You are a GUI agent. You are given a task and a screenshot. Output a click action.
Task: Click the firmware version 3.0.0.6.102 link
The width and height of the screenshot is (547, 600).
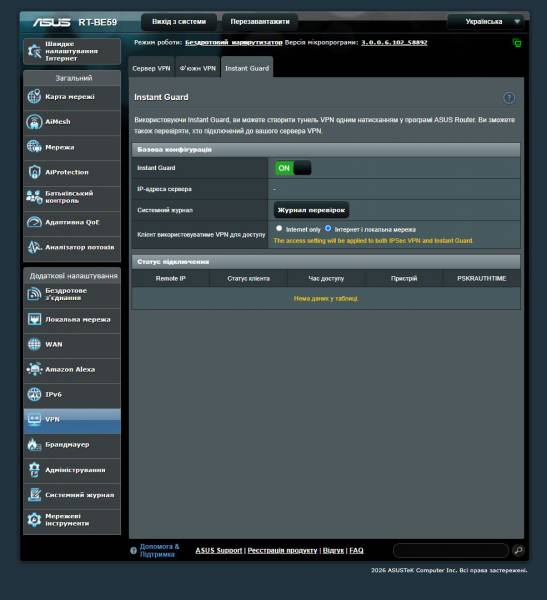pyautogui.click(x=394, y=42)
